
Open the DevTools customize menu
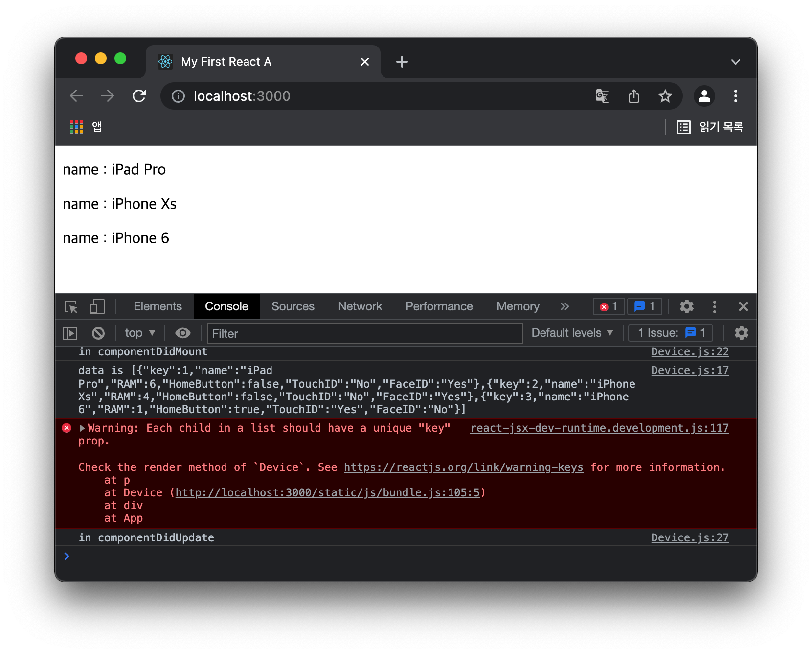pyautogui.click(x=714, y=307)
